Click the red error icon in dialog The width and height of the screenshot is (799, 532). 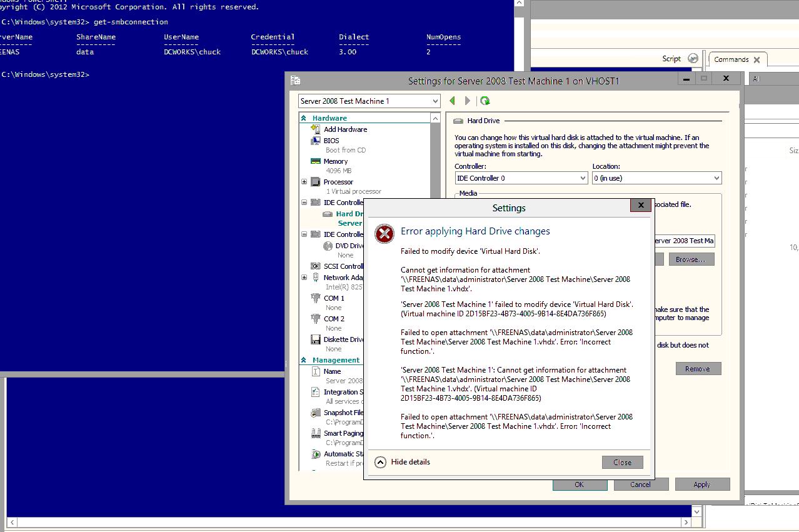tap(384, 233)
